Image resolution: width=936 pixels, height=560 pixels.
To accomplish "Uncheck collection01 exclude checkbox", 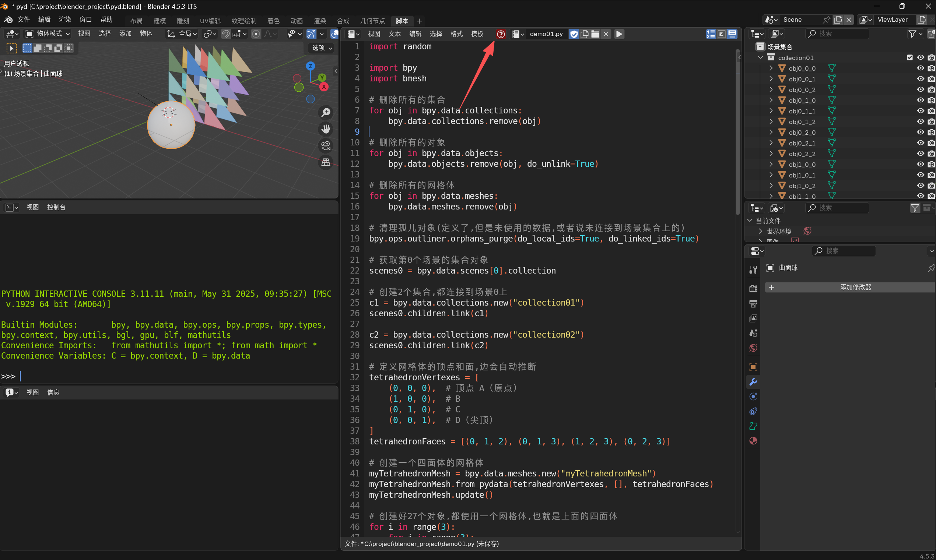I will (909, 57).
